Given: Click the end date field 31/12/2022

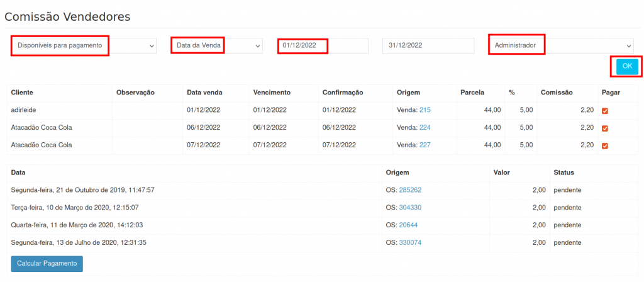Looking at the screenshot, I should coord(428,46).
